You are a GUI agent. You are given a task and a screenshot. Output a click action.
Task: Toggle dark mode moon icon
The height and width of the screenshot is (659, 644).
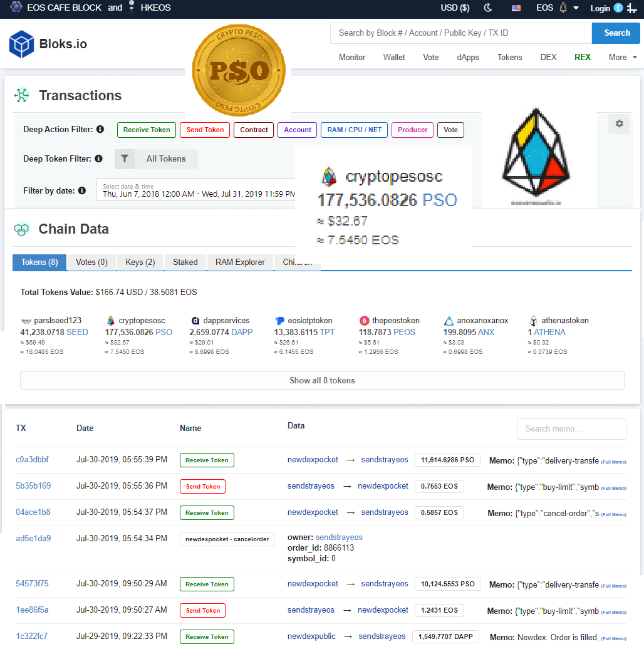[489, 8]
